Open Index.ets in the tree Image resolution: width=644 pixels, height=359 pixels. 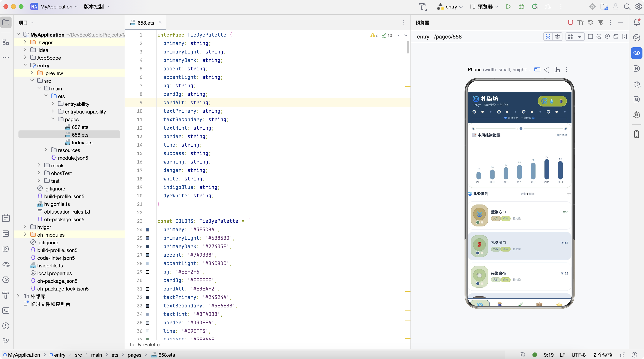tap(82, 143)
